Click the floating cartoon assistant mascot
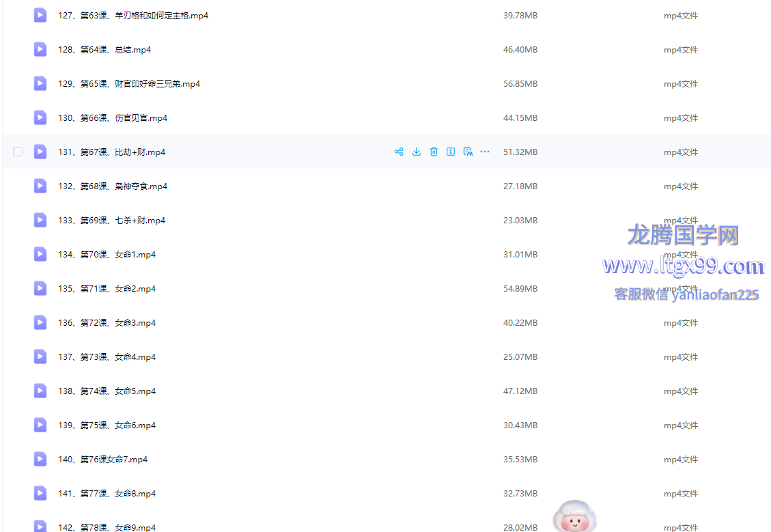Image resolution: width=771 pixels, height=532 pixels. 574,517
